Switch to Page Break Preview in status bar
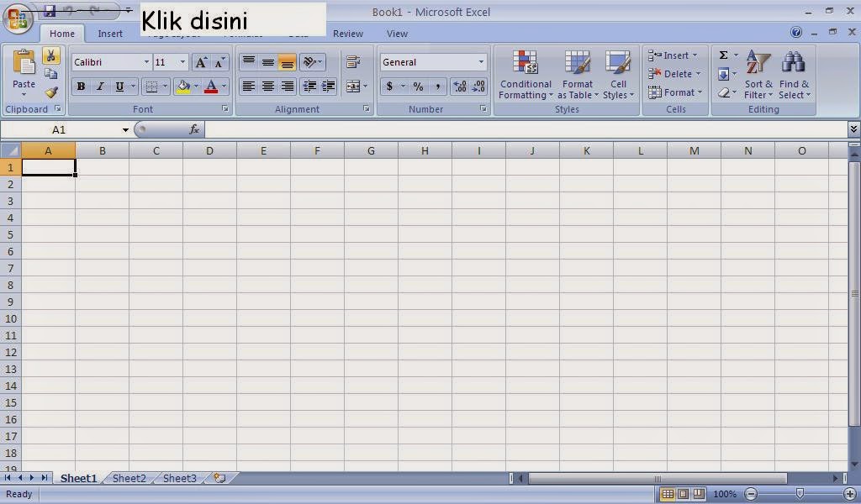Viewport: 861px width, 504px height. 699,494
